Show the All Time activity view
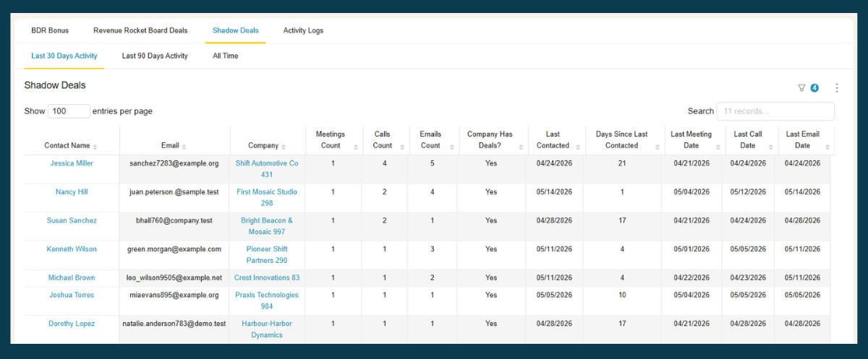Image resolution: width=868 pixels, height=359 pixels. click(226, 56)
